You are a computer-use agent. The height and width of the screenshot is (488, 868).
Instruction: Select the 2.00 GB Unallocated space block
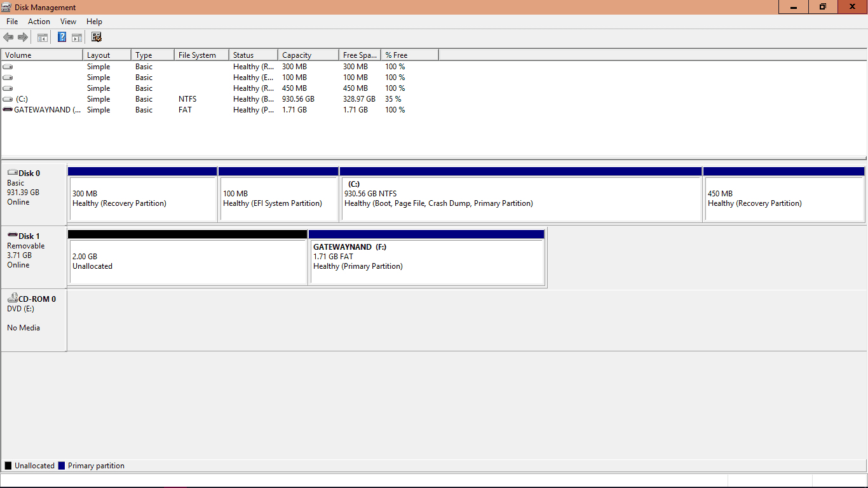point(187,257)
